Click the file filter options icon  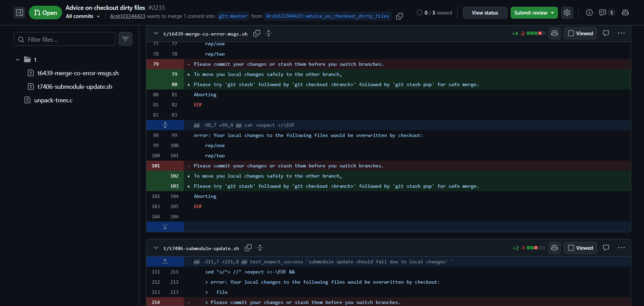point(125,39)
